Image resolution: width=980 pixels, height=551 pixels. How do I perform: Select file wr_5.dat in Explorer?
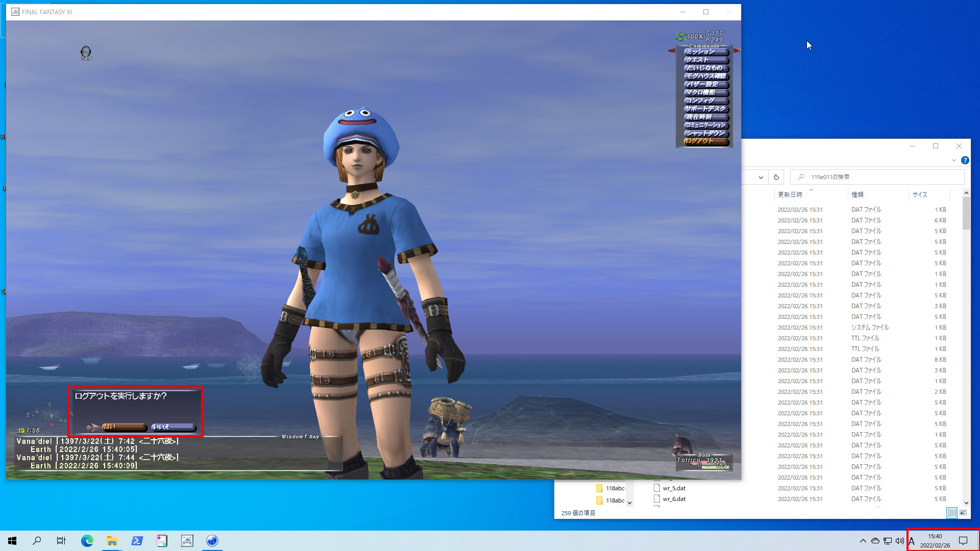coord(674,488)
